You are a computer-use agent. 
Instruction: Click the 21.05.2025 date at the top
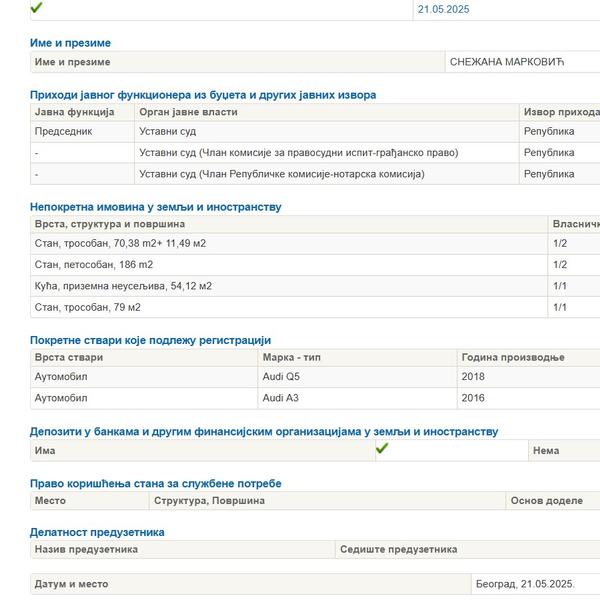pyautogui.click(x=443, y=9)
